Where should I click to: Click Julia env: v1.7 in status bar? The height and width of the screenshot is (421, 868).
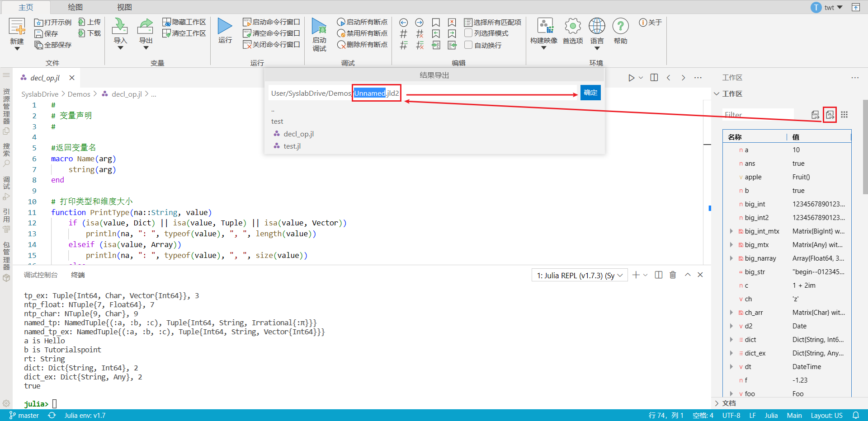(x=85, y=415)
